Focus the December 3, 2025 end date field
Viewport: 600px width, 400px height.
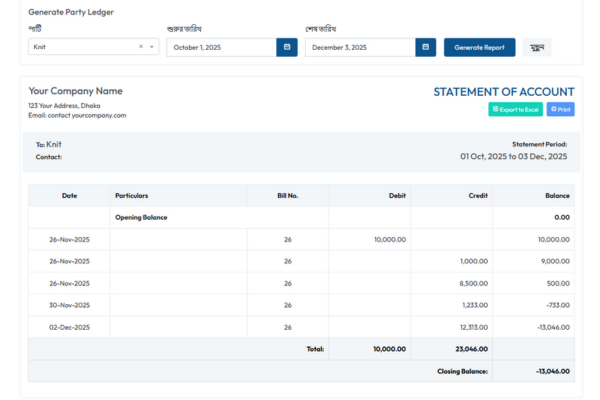(360, 47)
